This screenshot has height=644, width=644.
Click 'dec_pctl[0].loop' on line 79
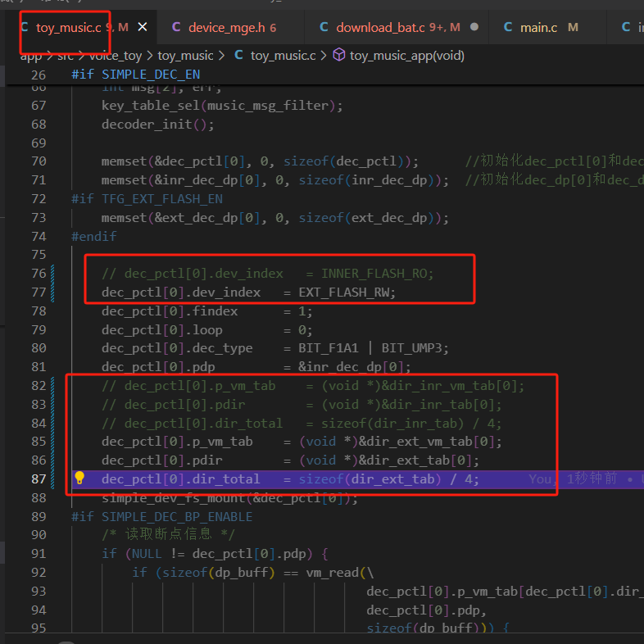tap(162, 330)
